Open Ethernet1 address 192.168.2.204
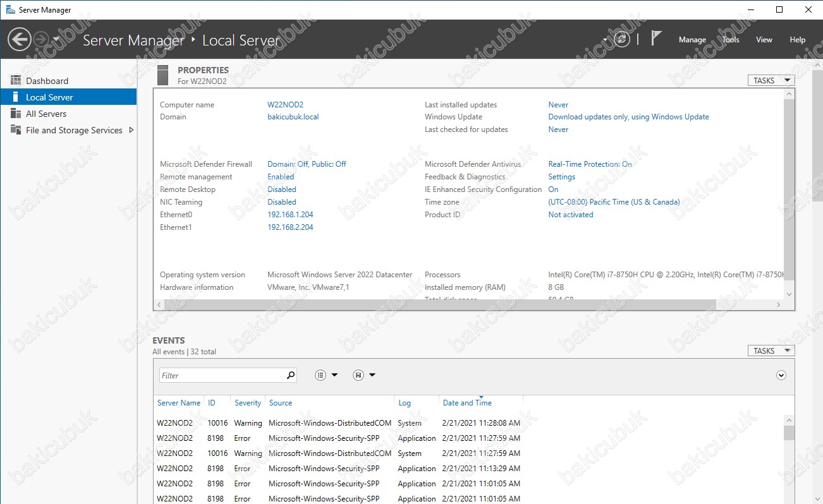This screenshot has height=504, width=823. pos(290,227)
